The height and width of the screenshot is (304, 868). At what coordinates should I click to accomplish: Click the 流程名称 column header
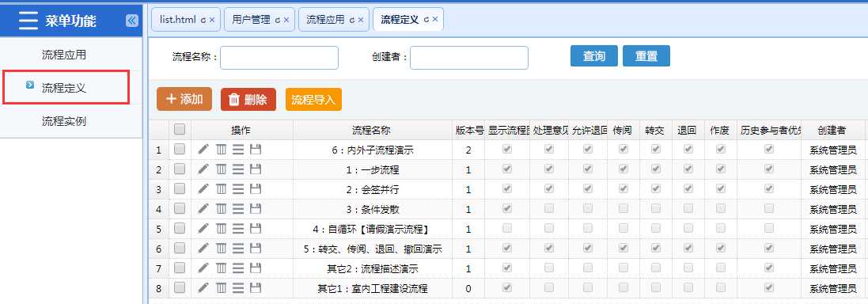point(373,130)
